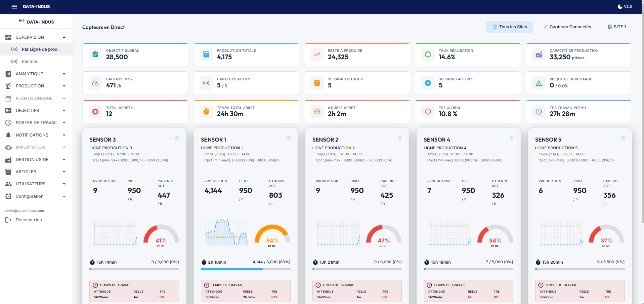This screenshot has height=304, width=644.
Task: Click the Reste à Produire trend icon
Action: click(317, 54)
